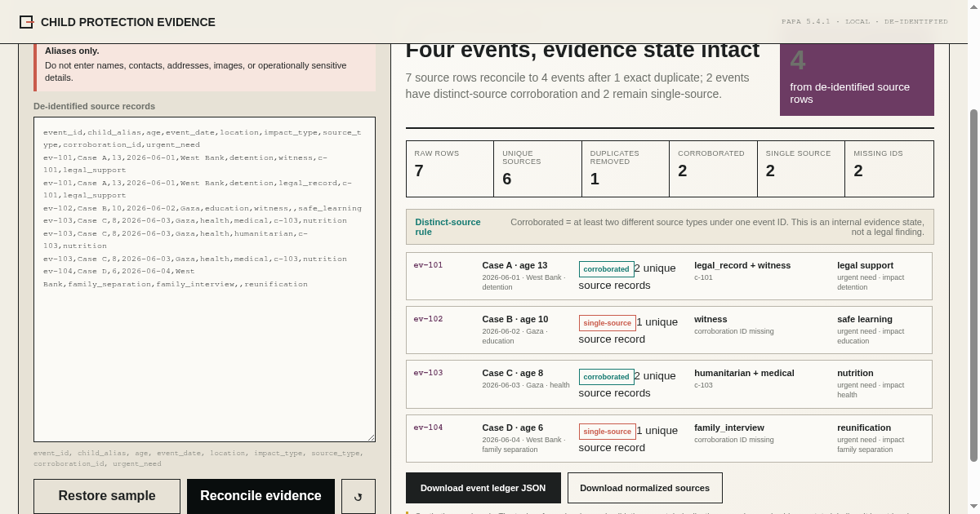
Task: Click Case B · age 10 entry
Action: click(x=514, y=319)
